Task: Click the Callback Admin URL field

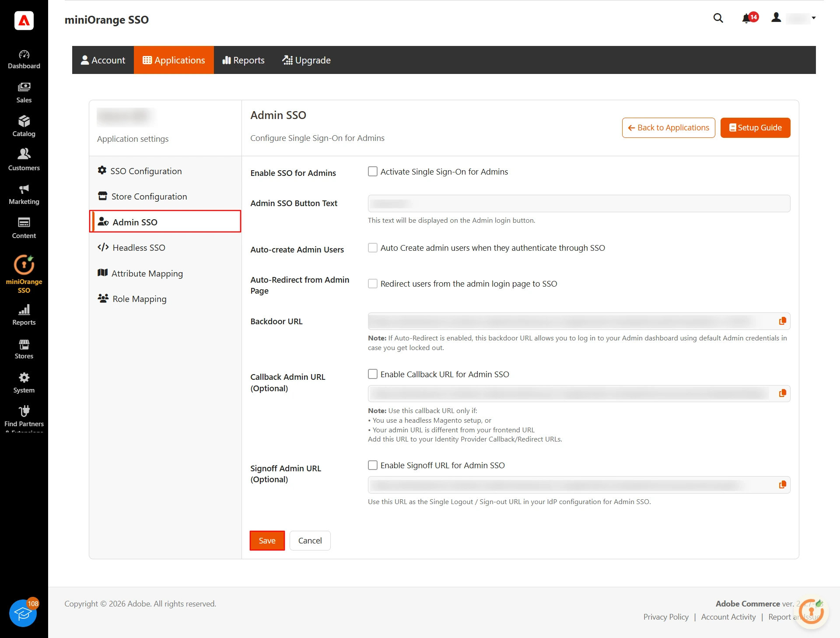Action: (x=579, y=393)
